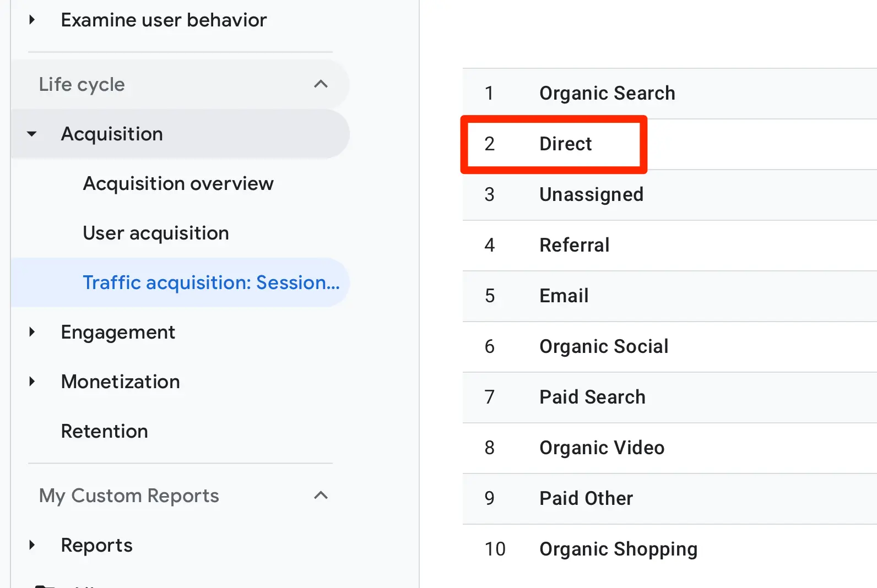Expand the Monetization section arrow
The image size is (877, 588).
point(32,382)
